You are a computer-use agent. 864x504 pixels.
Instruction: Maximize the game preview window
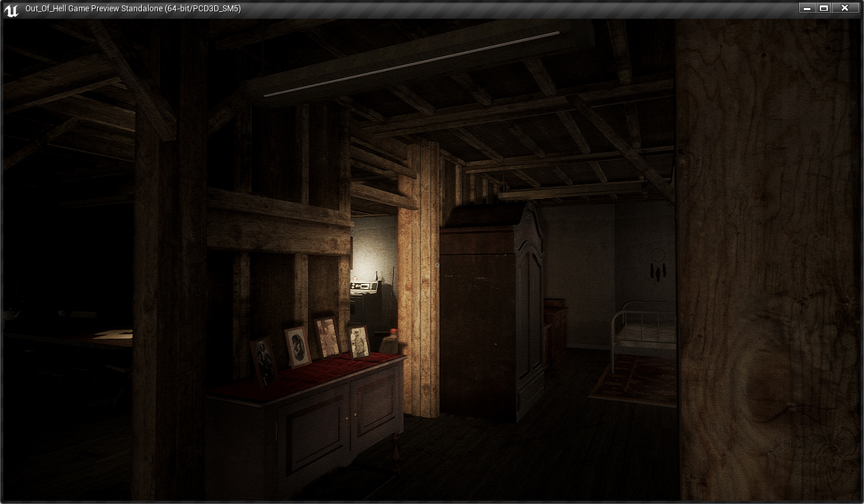(824, 8)
